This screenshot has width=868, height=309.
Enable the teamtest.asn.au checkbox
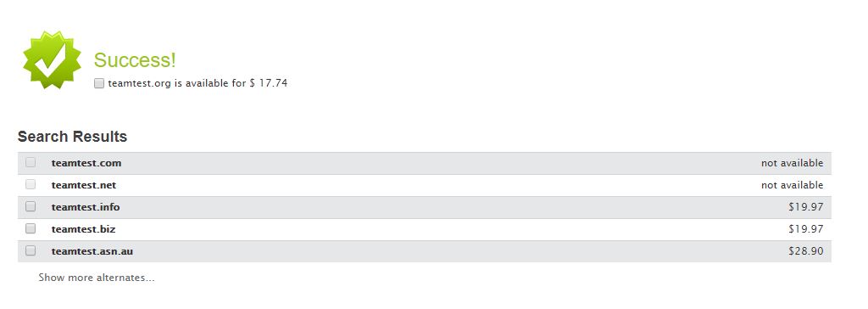(31, 250)
